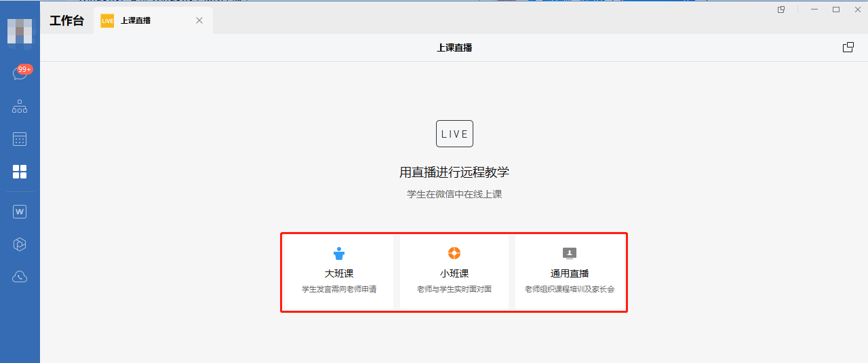The width and height of the screenshot is (868, 363).
Task: Open the W document icon in sidebar
Action: pyautogui.click(x=20, y=212)
